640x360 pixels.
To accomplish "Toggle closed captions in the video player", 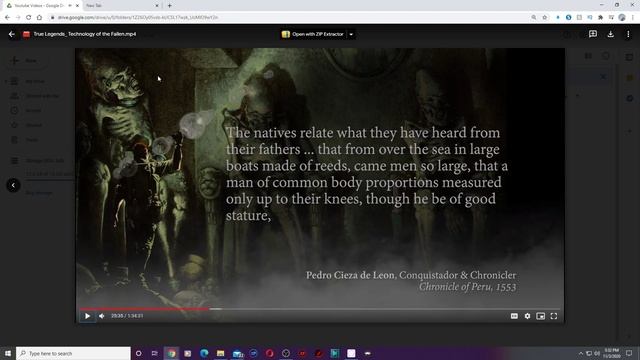I will (514, 316).
